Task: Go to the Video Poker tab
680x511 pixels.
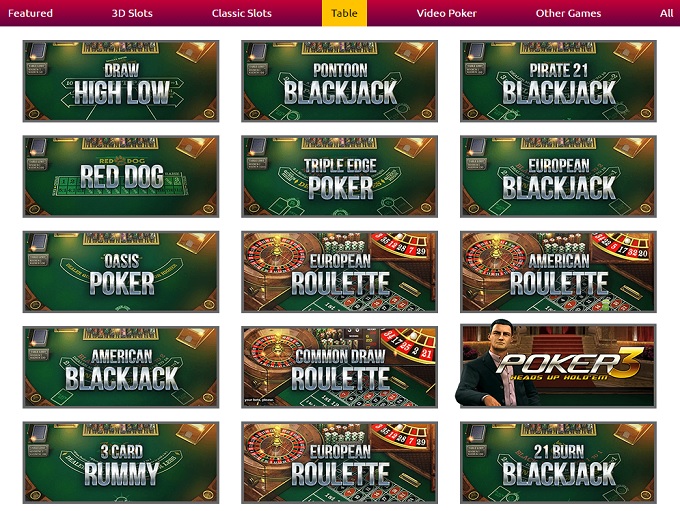Action: pos(446,13)
